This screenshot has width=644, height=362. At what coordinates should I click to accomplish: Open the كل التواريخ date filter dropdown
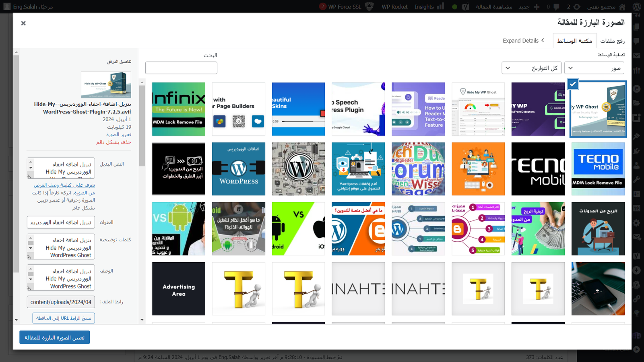click(x=531, y=68)
